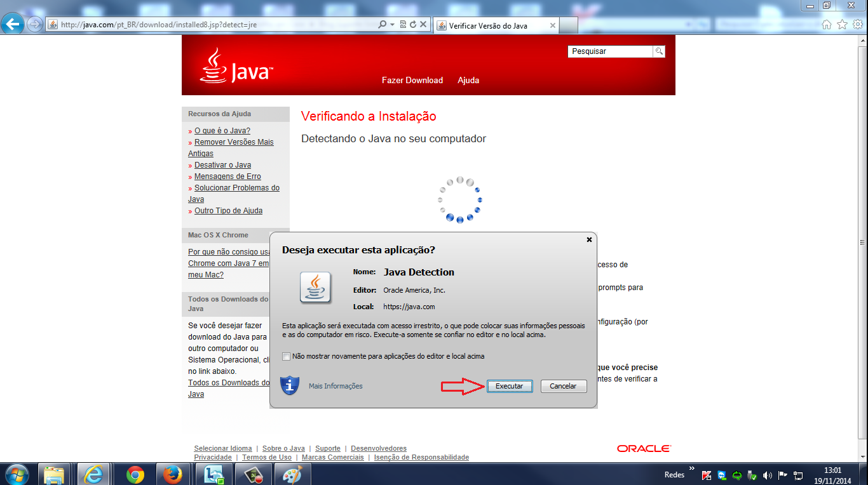
Task: Expand the compatibility view options in address bar
Action: [402, 24]
